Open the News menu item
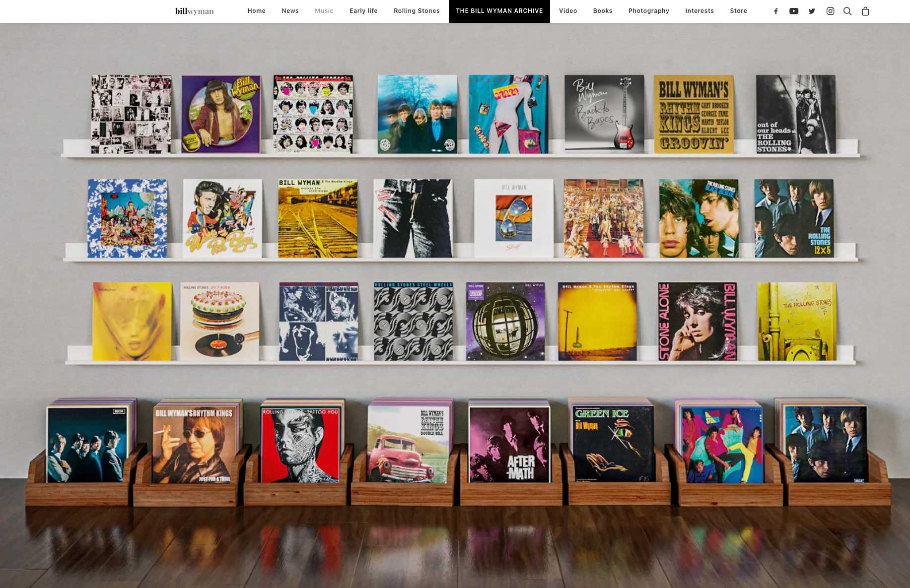910x588 pixels. 290,11
